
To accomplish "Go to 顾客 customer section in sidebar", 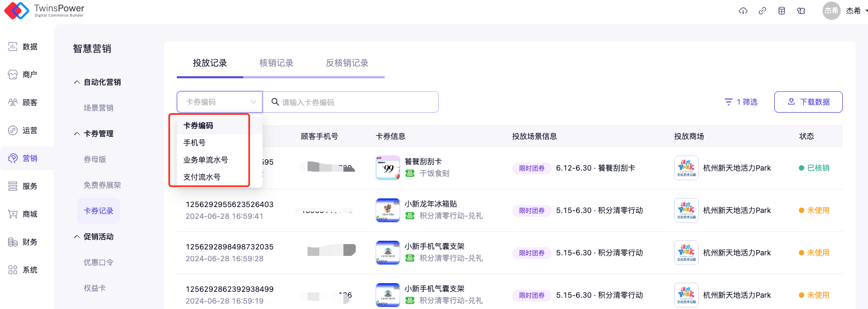I will point(24,102).
